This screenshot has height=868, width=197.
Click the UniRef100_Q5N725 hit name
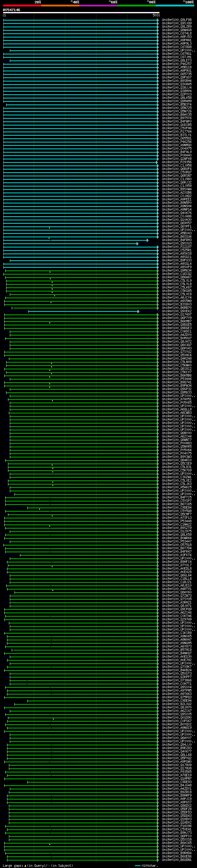tap(176, 108)
